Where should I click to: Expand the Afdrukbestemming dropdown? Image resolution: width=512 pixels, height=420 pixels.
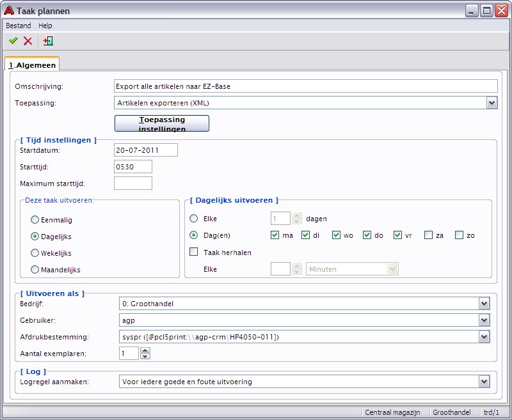pyautogui.click(x=484, y=337)
